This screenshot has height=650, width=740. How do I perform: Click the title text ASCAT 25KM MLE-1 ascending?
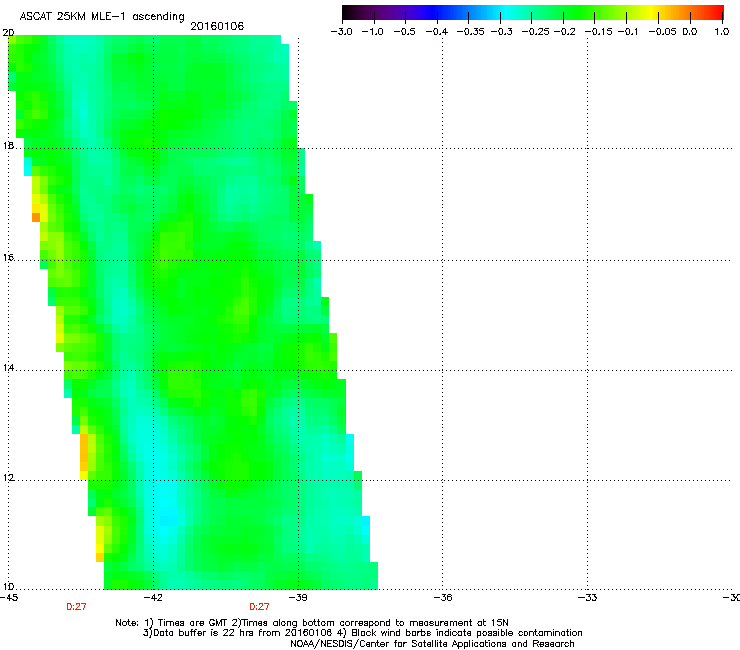[102, 17]
